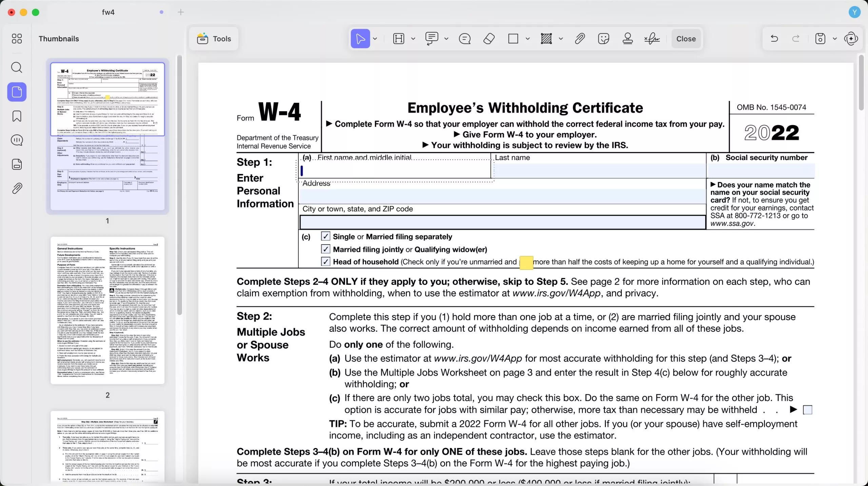Expand rectangle shape options dropdown

click(x=528, y=39)
